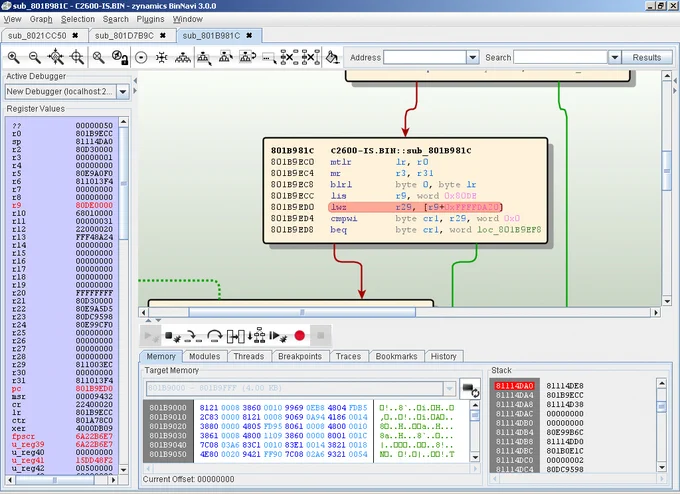Image resolution: width=680 pixels, height=494 pixels.
Task: Click the graph horizontal scrollbar thumb
Action: tap(302, 312)
